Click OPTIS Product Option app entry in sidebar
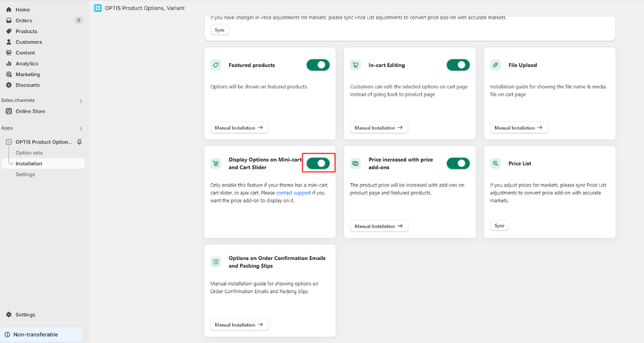The width and height of the screenshot is (644, 343). 43,142
